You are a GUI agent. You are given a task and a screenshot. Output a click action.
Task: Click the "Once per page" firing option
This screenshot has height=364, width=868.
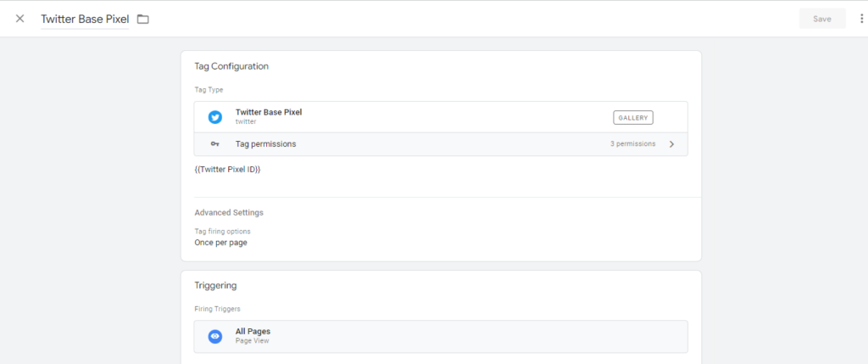coord(220,243)
